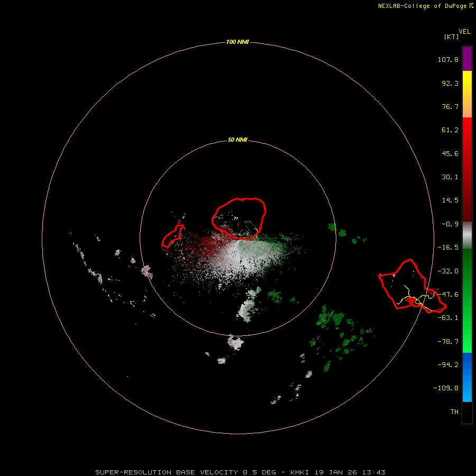Click the -32.0 velocity scale value

point(448,271)
